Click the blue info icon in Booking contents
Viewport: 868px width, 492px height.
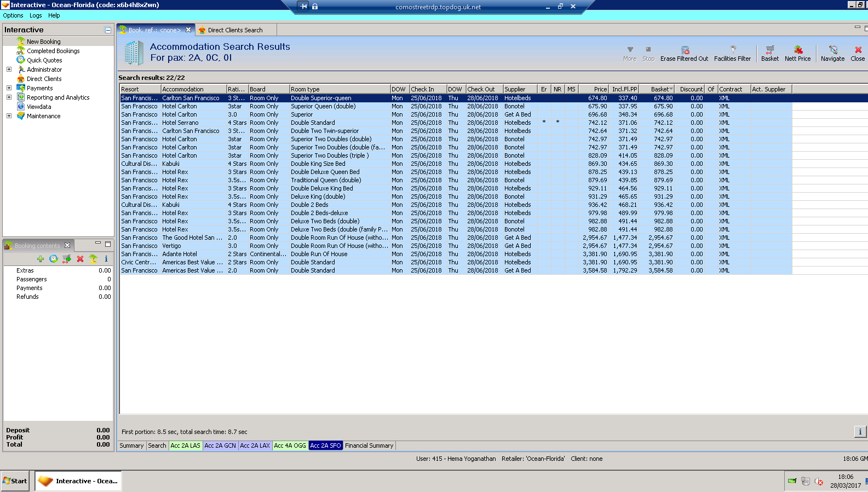click(106, 259)
